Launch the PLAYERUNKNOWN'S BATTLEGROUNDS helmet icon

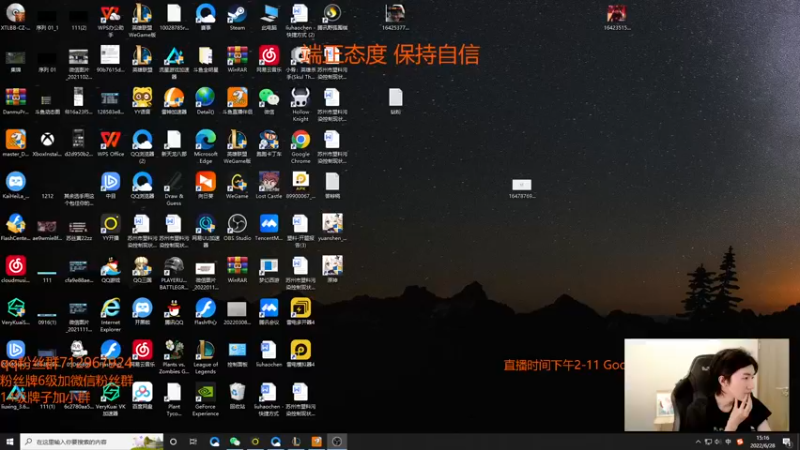coord(173,273)
